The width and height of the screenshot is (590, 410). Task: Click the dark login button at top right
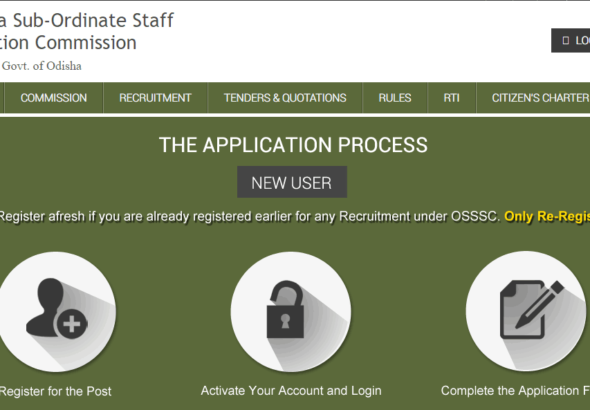(570, 40)
